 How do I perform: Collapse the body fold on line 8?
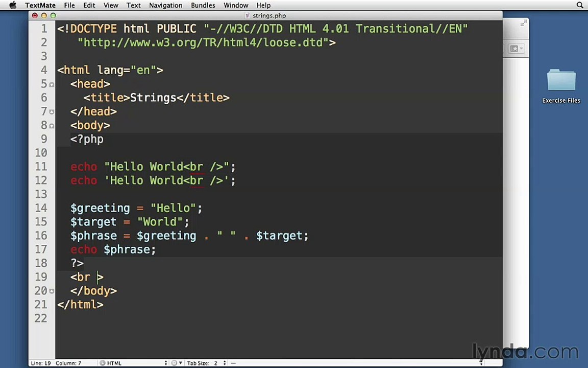(52, 126)
